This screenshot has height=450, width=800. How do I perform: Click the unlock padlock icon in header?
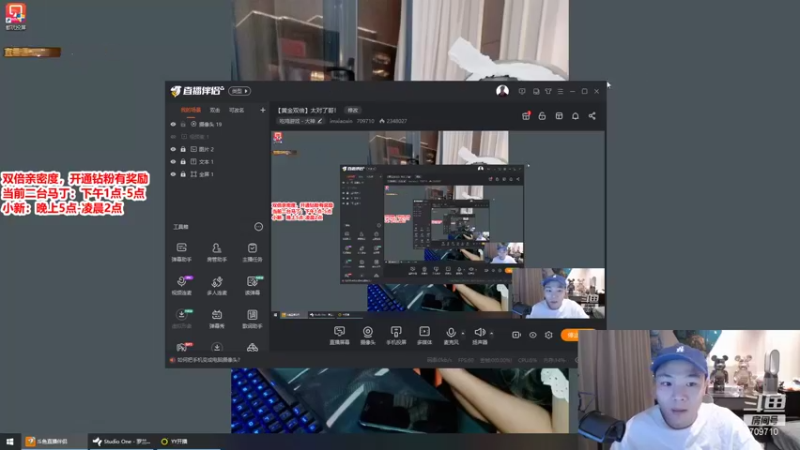[x=542, y=116]
